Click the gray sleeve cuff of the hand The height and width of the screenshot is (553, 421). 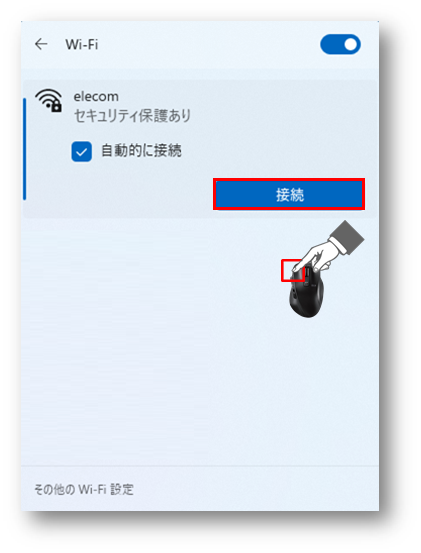[348, 237]
